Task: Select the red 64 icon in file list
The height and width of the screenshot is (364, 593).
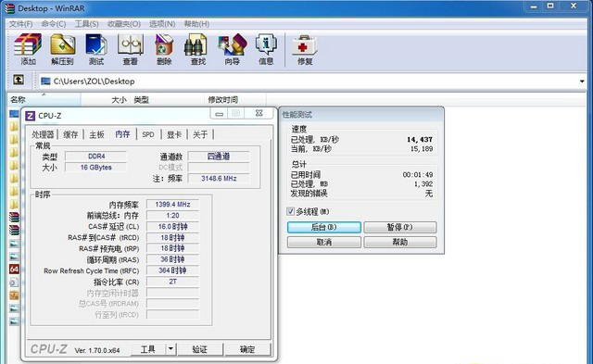Action: tap(14, 269)
